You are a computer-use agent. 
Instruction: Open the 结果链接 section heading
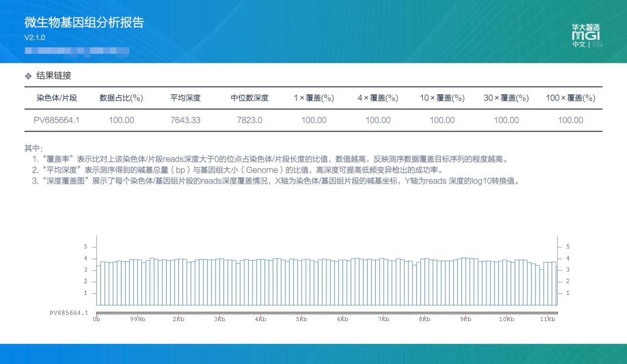[54, 76]
